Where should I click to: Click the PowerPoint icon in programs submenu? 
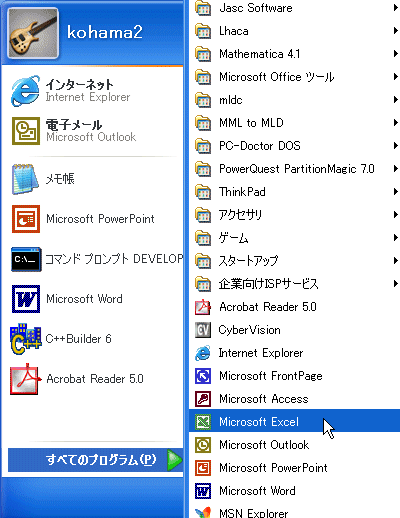click(203, 468)
